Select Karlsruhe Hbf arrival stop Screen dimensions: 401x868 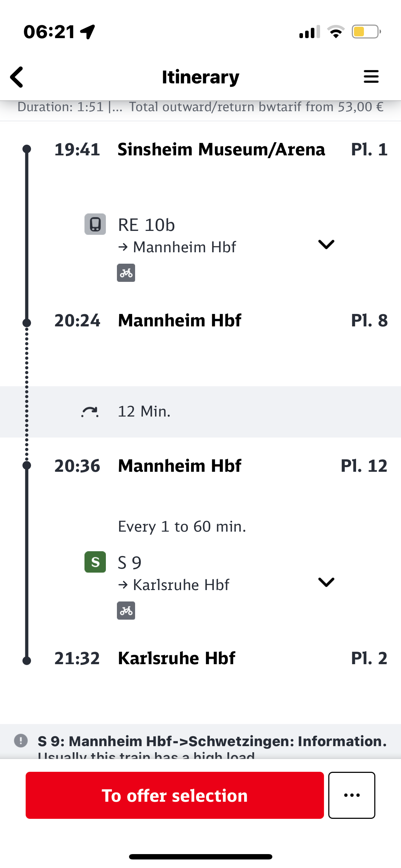click(176, 658)
